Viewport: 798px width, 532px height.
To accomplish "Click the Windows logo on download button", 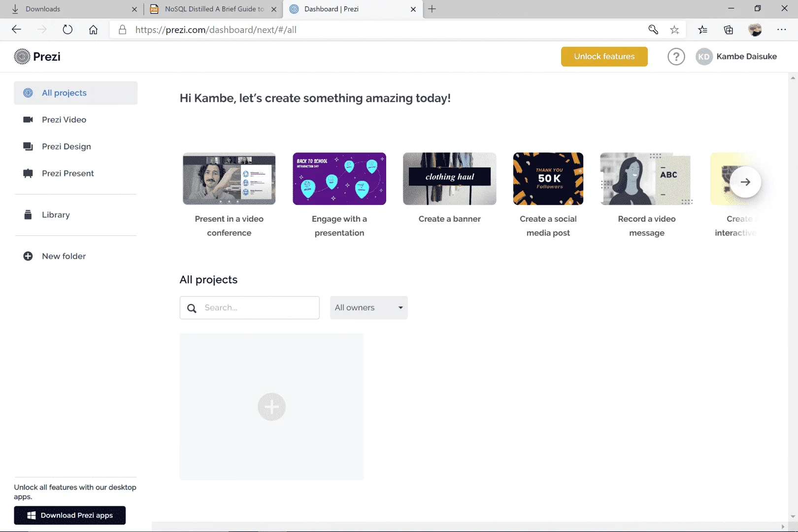I will tap(32, 515).
